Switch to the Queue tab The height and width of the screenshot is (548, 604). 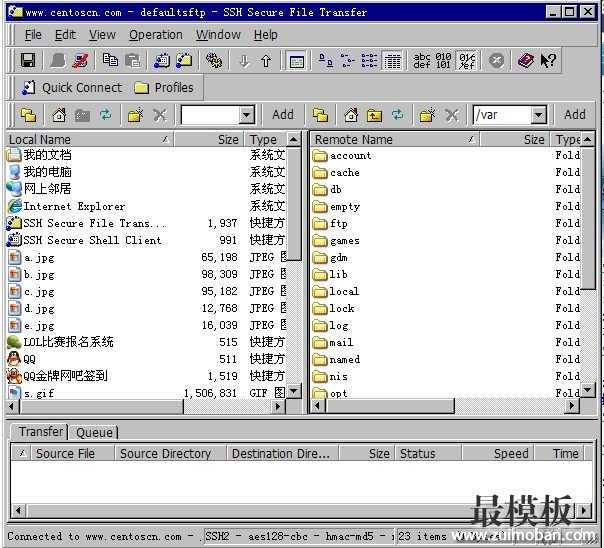(94, 432)
